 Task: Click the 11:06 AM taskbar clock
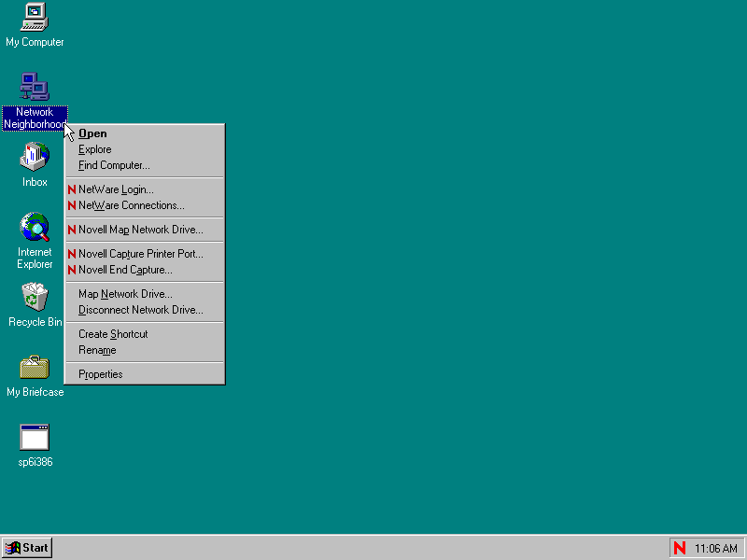pyautogui.click(x=716, y=549)
